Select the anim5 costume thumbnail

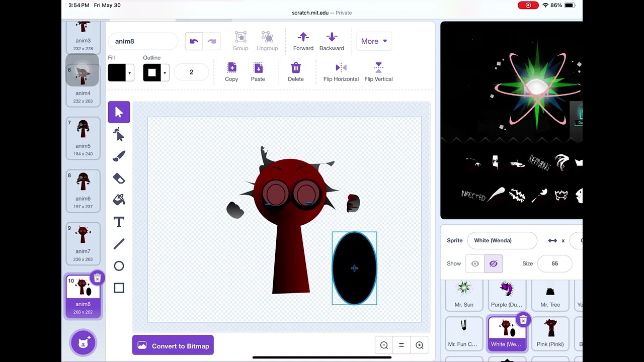[83, 138]
